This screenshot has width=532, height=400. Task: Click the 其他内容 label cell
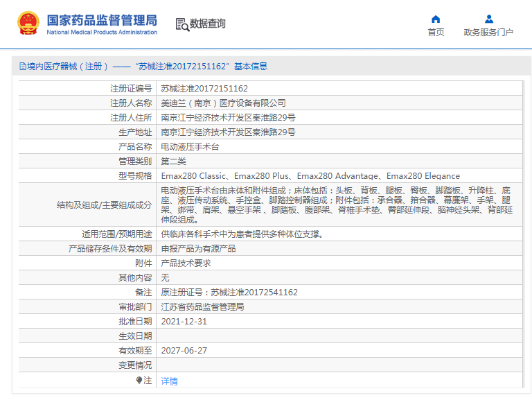pyautogui.click(x=87, y=278)
